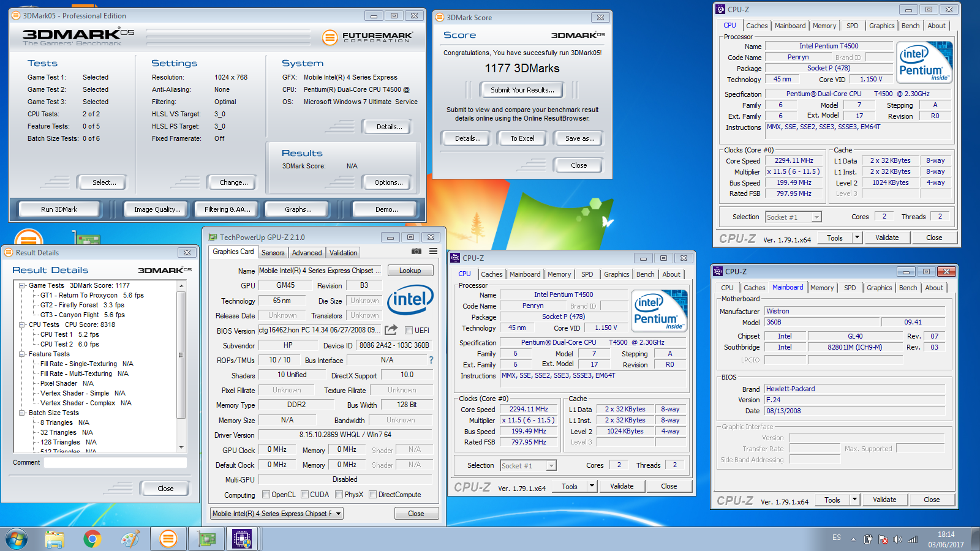
Task: Click the Action Center flag tray icon
Action: (883, 539)
